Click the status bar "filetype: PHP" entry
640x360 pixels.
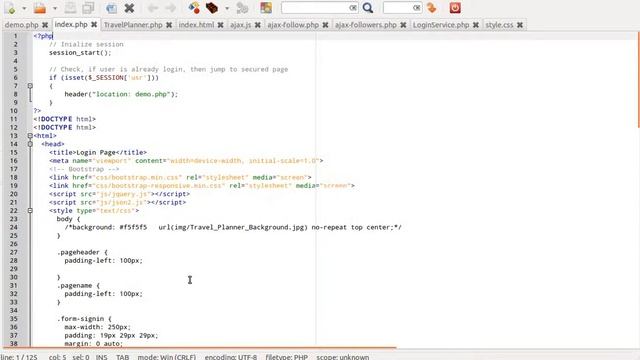[287, 357]
